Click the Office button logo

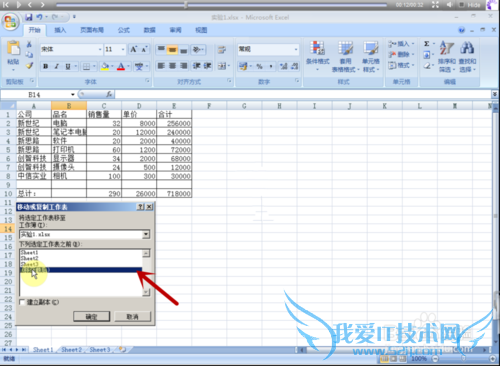coord(10,22)
